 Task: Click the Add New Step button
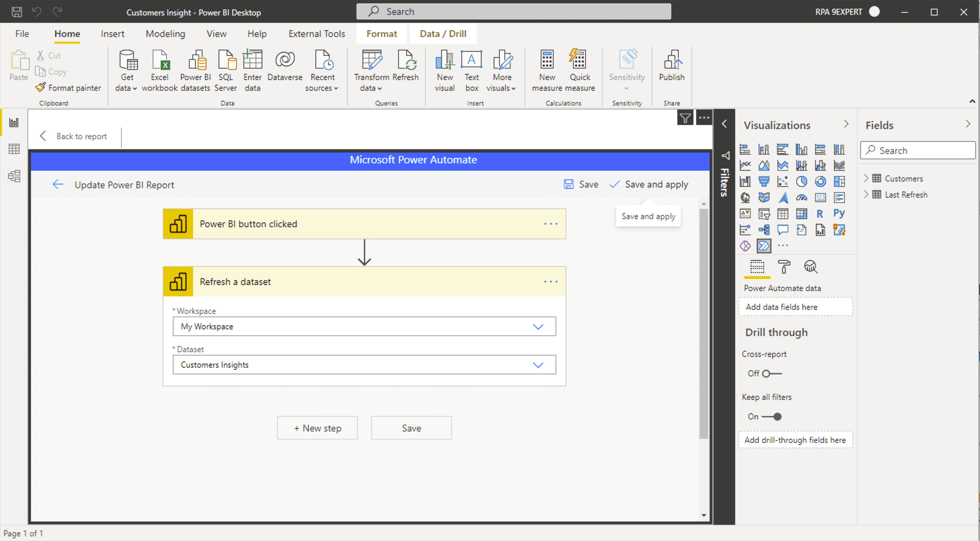[317, 428]
